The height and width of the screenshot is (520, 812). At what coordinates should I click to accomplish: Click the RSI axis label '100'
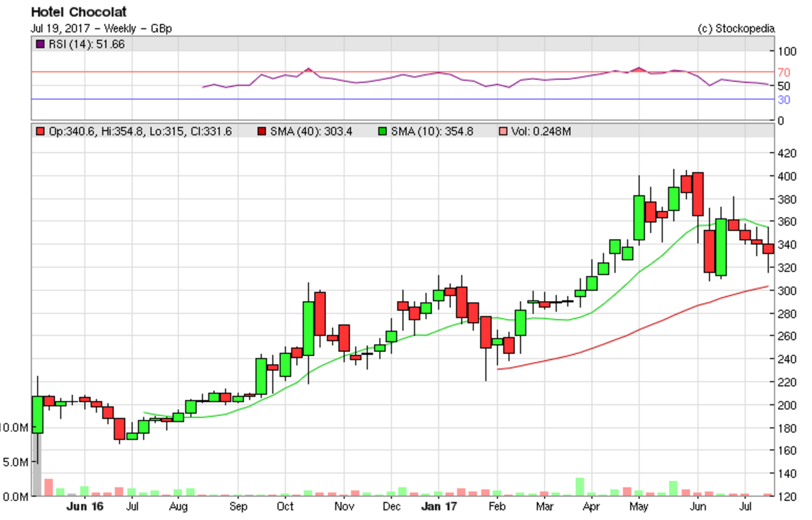coord(786,52)
